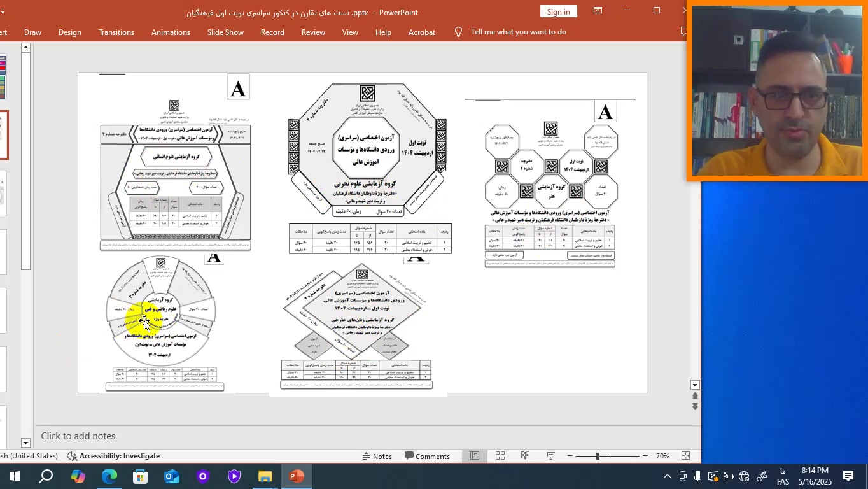
Task: Click to add notes field
Action: (367, 436)
